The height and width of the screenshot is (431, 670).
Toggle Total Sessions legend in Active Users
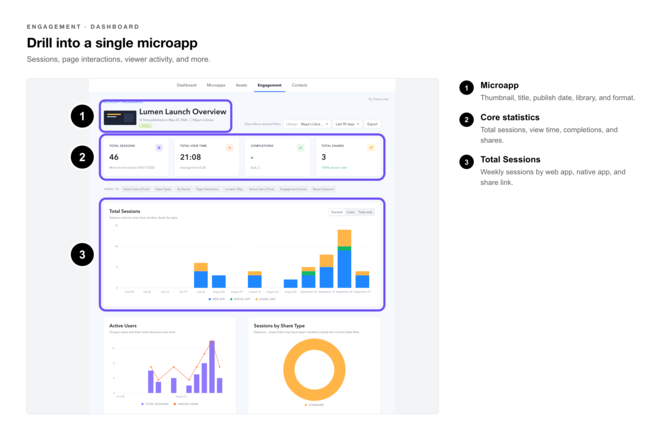click(155, 404)
